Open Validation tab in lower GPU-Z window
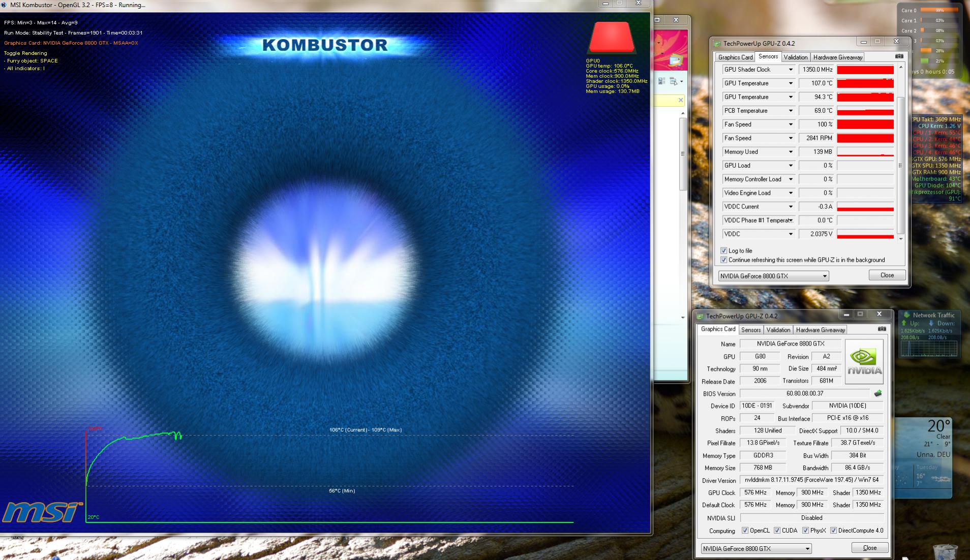Viewport: 970px width, 560px height. [778, 330]
